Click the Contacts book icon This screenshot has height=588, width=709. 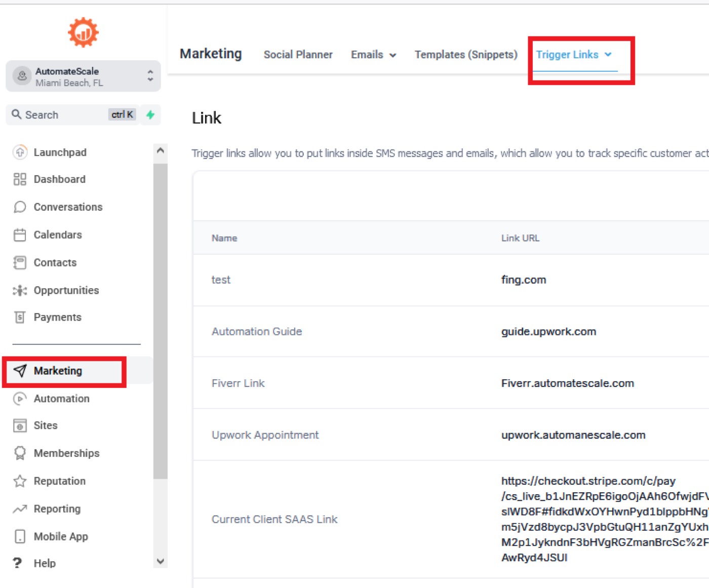pos(20,262)
